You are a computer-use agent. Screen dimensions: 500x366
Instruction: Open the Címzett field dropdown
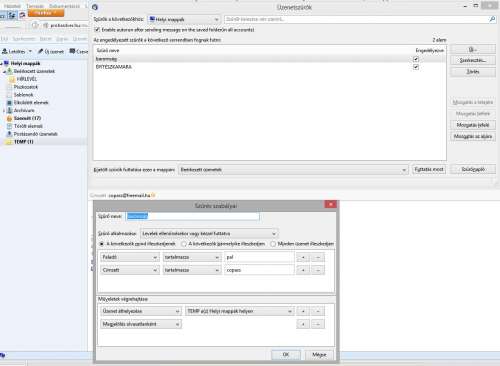[x=129, y=270]
